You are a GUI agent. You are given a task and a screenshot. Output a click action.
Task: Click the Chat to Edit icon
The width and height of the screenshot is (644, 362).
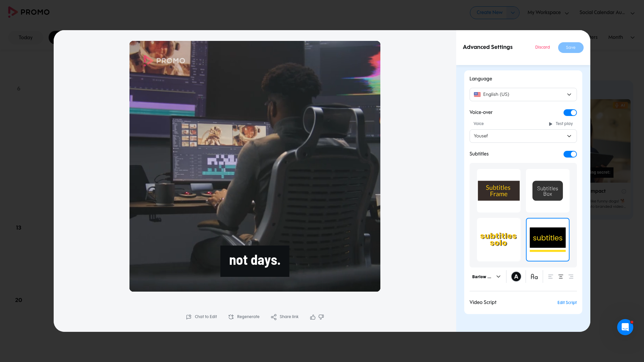tap(189, 317)
